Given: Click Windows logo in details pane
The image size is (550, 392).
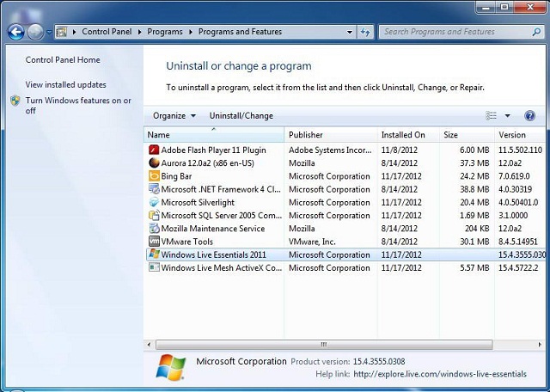Looking at the screenshot, I should click(x=171, y=367).
